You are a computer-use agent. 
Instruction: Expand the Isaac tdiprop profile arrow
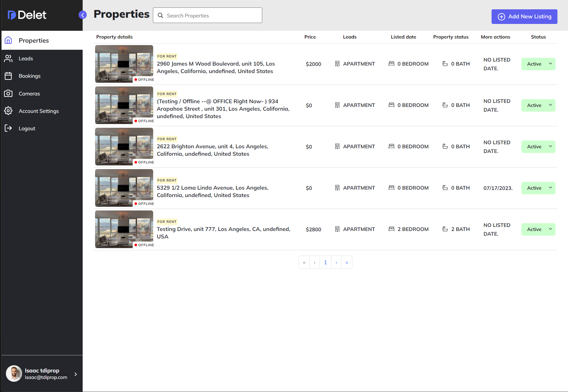pos(76,374)
